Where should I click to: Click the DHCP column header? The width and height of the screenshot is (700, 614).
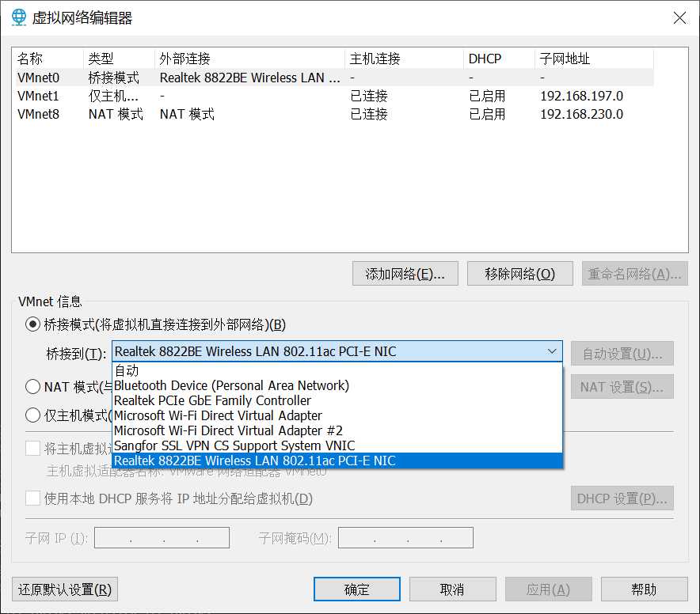(499, 59)
